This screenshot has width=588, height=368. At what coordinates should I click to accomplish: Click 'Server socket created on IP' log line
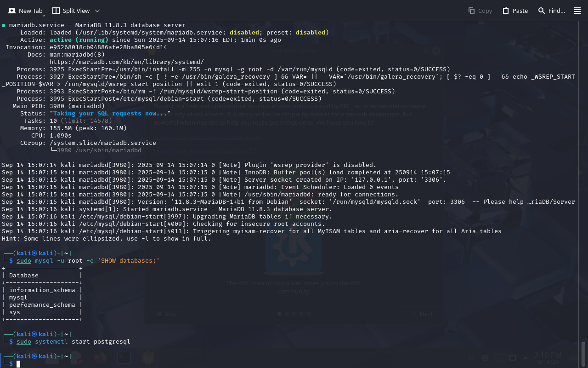point(224,179)
